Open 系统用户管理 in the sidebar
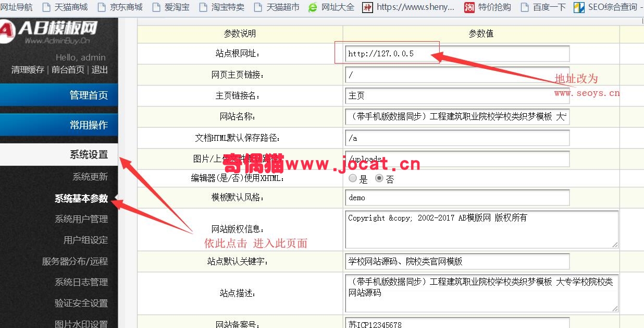 [81, 220]
